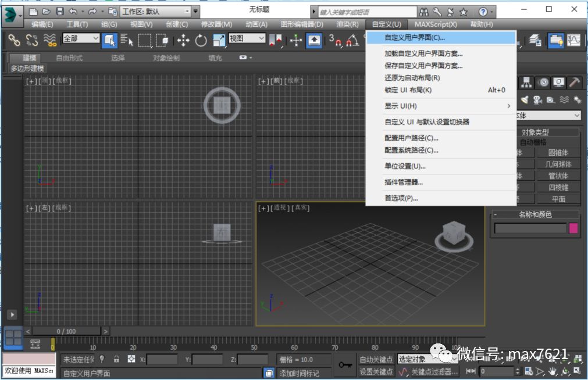This screenshot has height=380, width=588.
Task: Open the 全部 selection filter dropdown
Action: click(x=81, y=38)
